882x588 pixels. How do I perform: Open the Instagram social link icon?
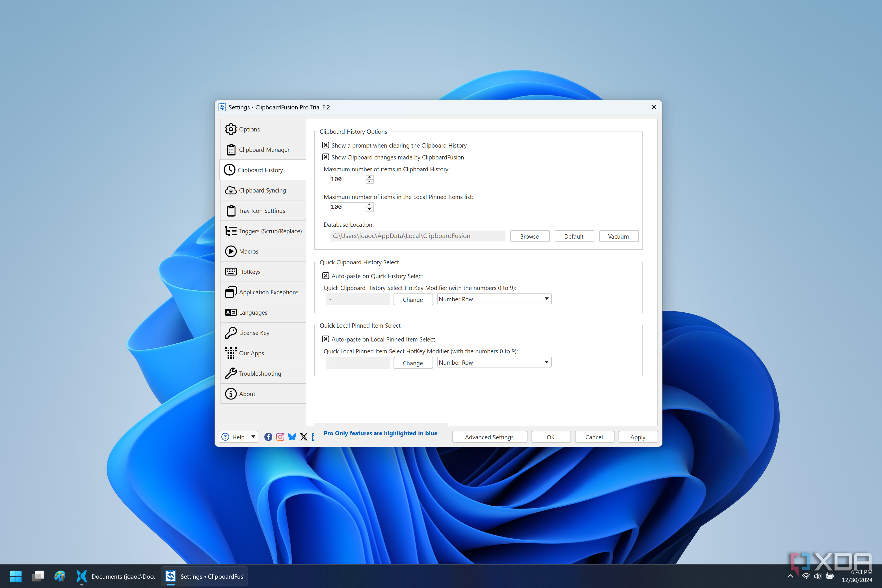[280, 437]
